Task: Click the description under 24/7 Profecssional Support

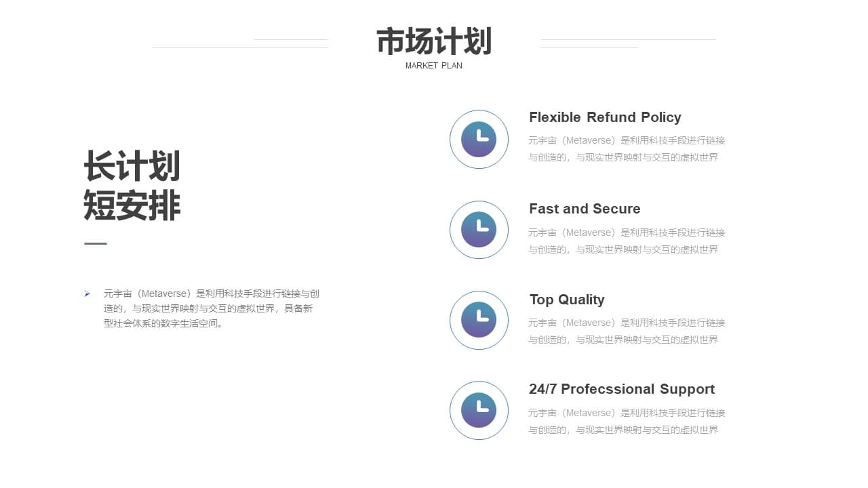Action: click(x=627, y=421)
